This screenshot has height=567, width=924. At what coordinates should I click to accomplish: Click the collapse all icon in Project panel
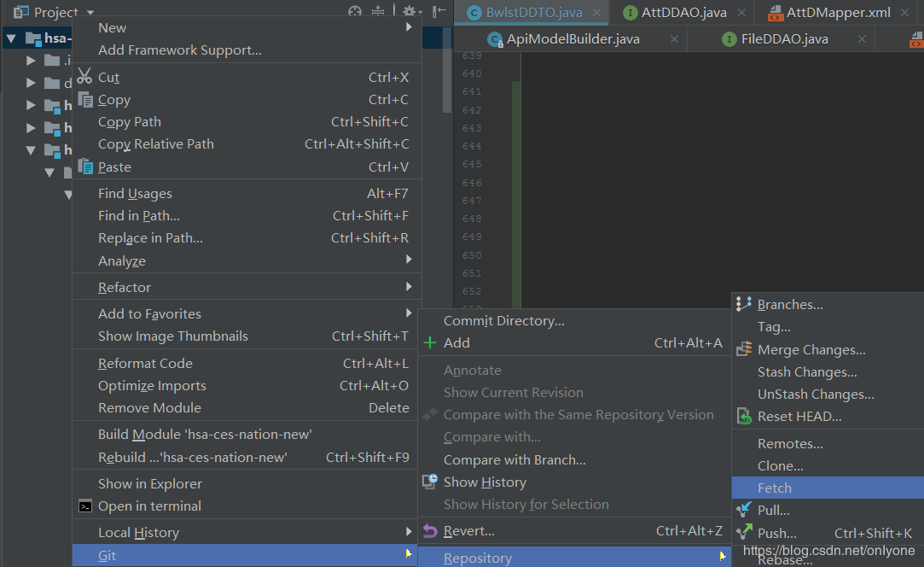pyautogui.click(x=380, y=12)
